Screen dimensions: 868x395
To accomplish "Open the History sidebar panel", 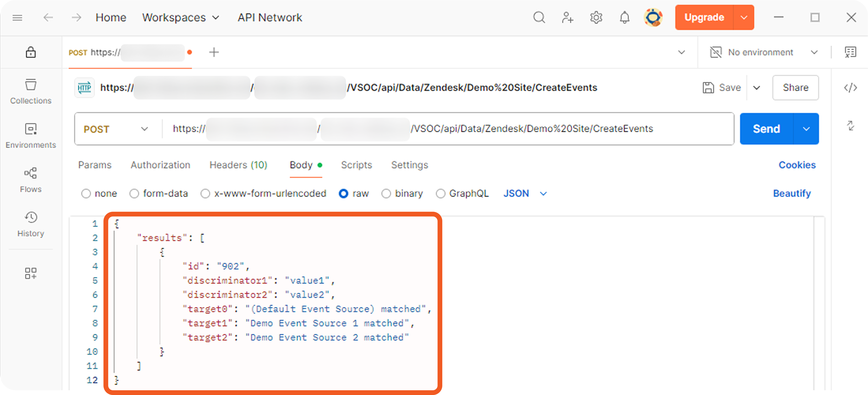I will (x=31, y=224).
